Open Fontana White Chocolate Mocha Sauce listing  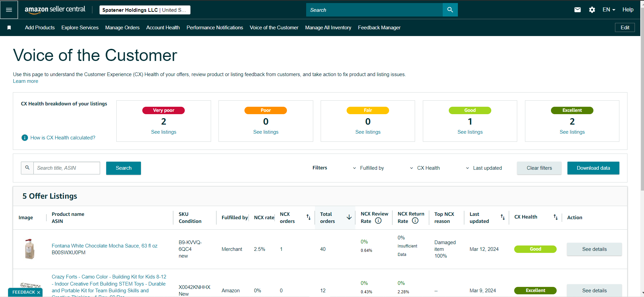pos(105,246)
